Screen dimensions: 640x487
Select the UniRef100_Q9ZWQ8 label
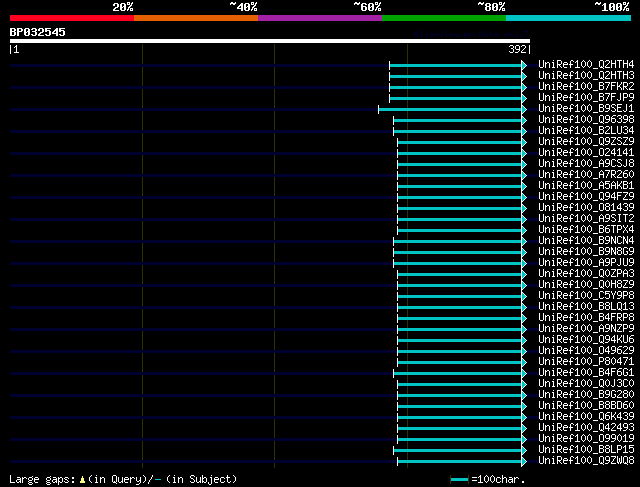pos(586,461)
